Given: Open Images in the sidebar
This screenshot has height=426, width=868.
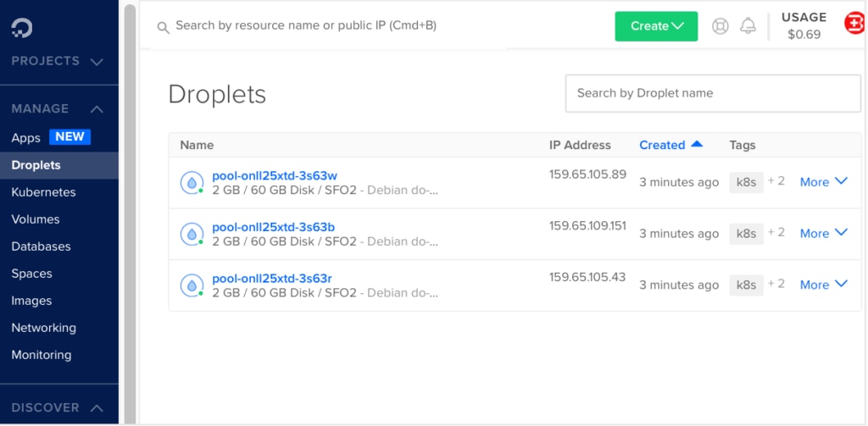Looking at the screenshot, I should (x=31, y=301).
